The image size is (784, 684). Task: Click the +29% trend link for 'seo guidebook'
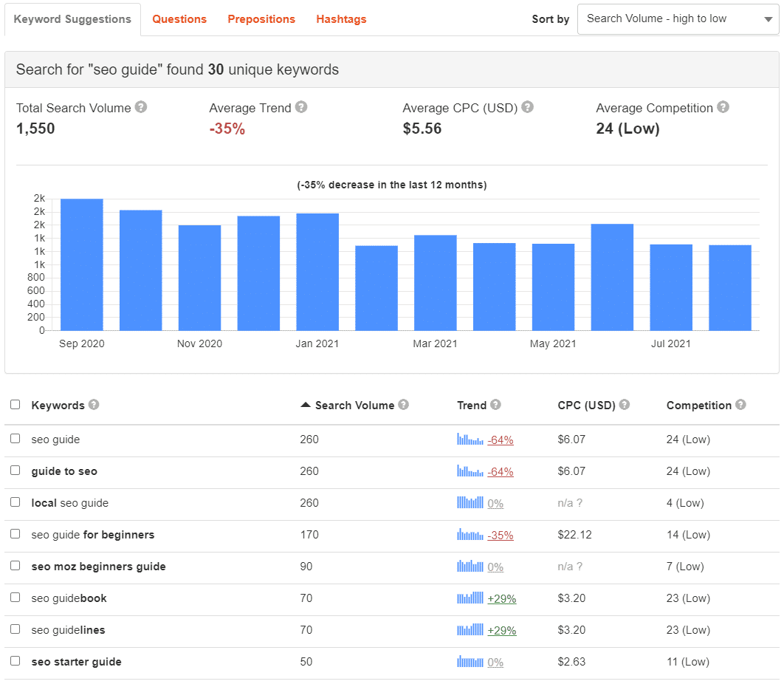point(502,599)
